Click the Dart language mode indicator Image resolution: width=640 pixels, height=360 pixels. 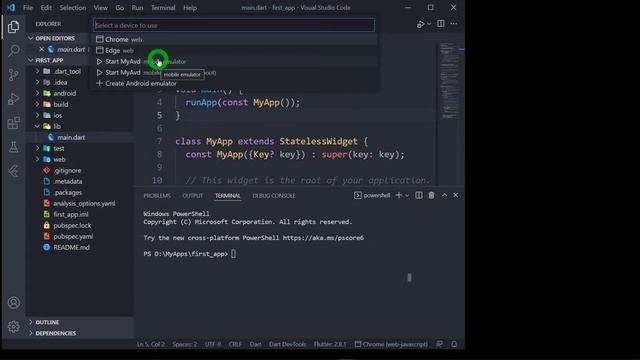(x=256, y=344)
